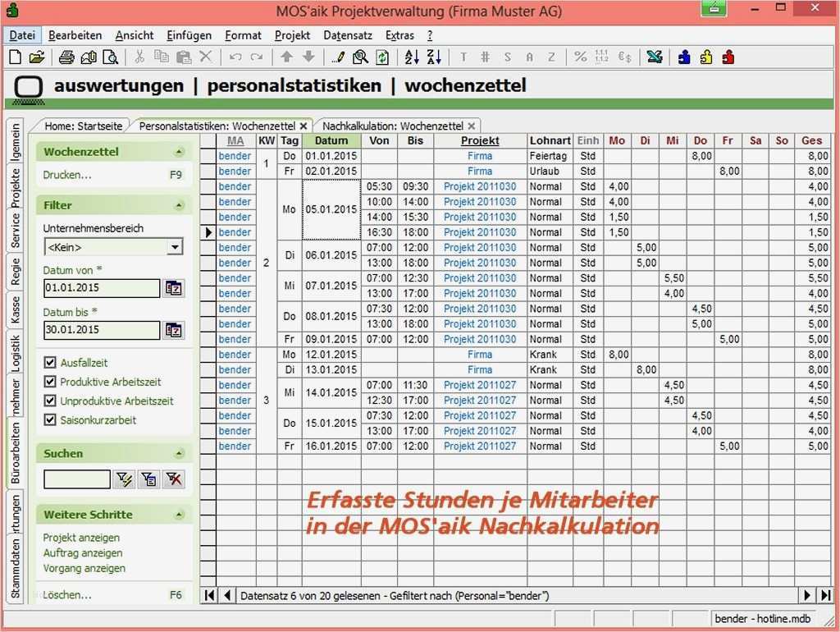This screenshot has height=632, width=840.
Task: Export data via the Excel toolbar icon
Action: click(x=654, y=57)
